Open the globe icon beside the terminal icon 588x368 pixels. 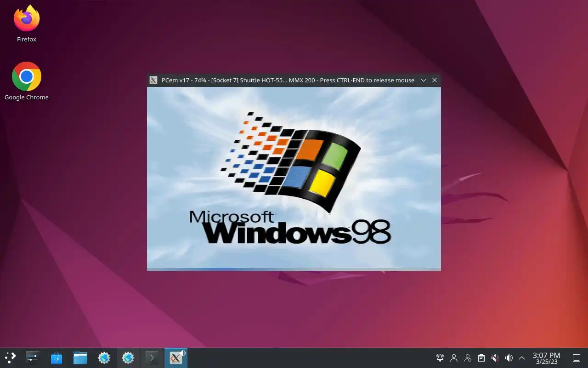(x=128, y=358)
